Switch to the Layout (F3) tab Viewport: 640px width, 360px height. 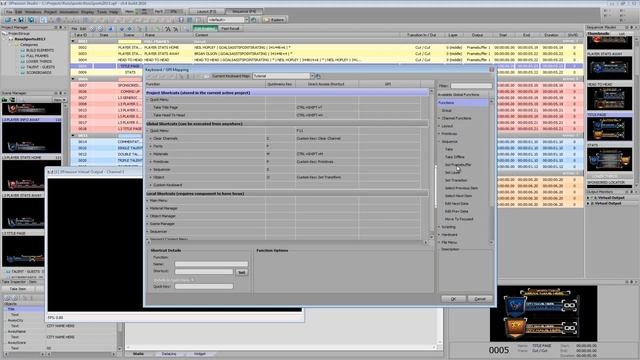(207, 11)
